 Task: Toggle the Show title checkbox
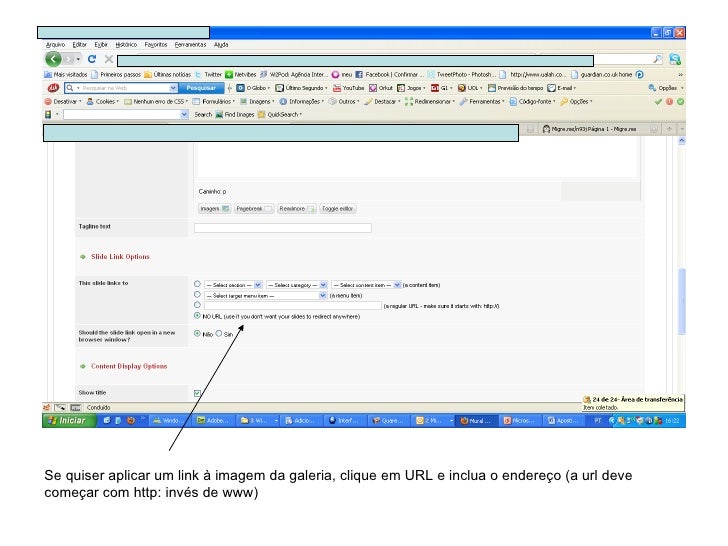pyautogui.click(x=197, y=393)
